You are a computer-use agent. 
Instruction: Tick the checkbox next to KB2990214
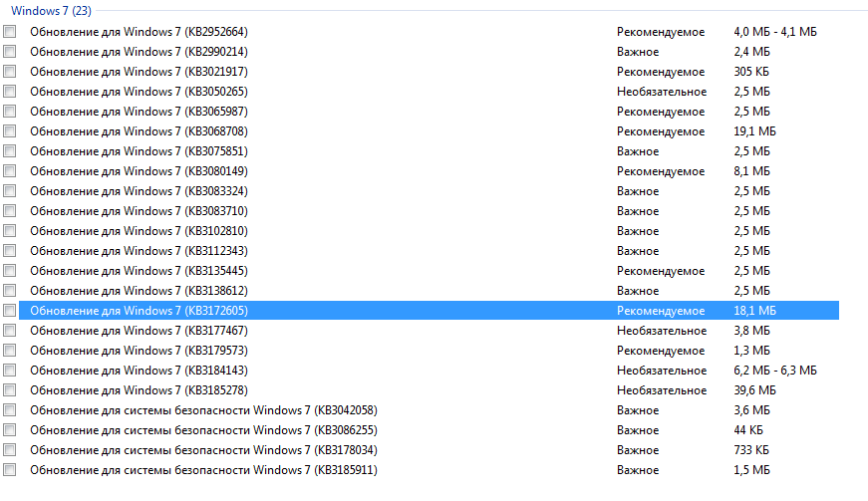tap(9, 52)
